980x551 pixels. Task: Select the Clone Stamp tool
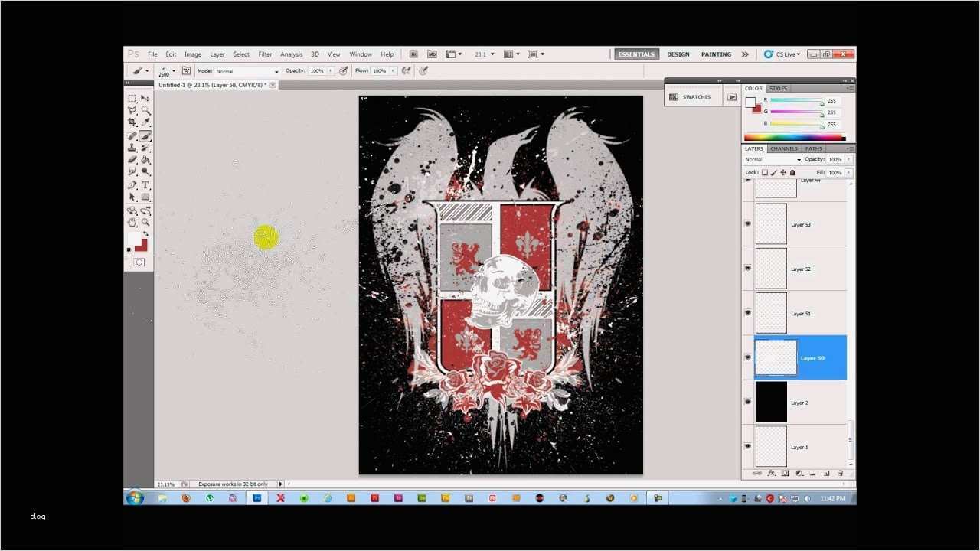point(132,148)
